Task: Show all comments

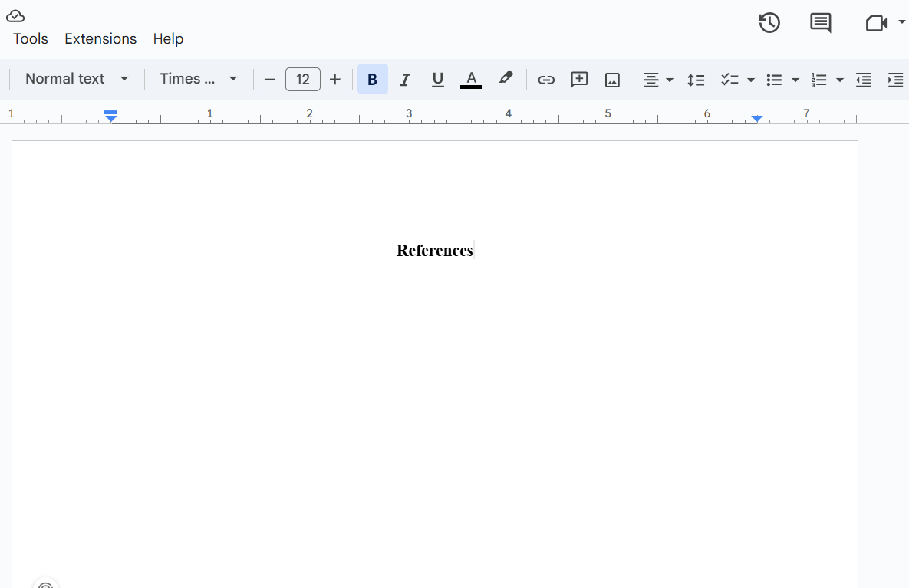Action: coord(820,23)
